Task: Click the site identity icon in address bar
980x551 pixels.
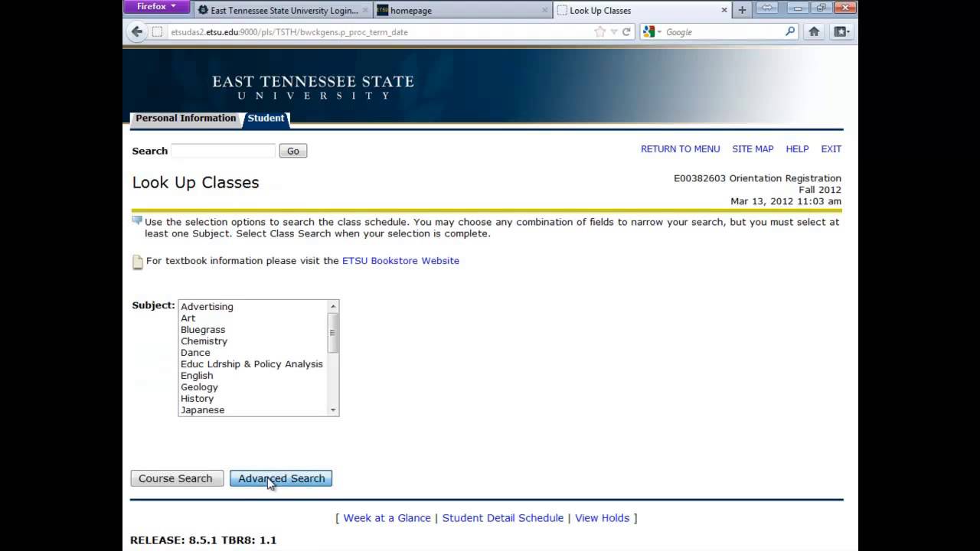Action: pyautogui.click(x=157, y=32)
